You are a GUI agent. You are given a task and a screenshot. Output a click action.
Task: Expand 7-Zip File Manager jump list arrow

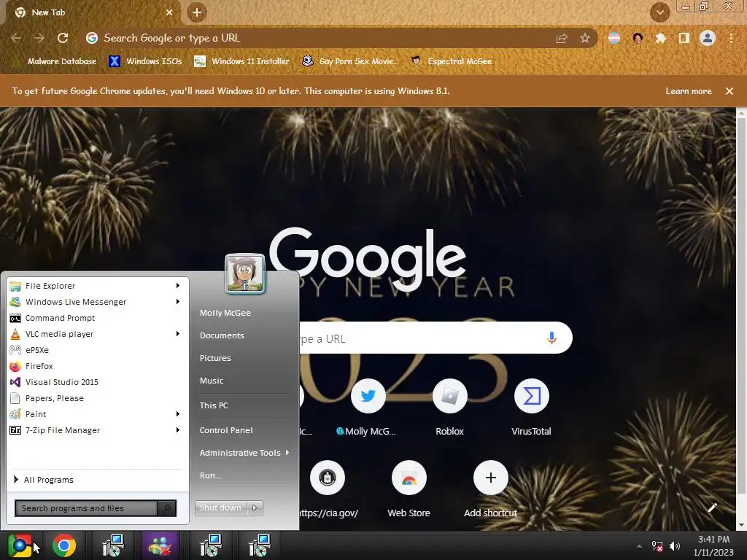click(178, 430)
